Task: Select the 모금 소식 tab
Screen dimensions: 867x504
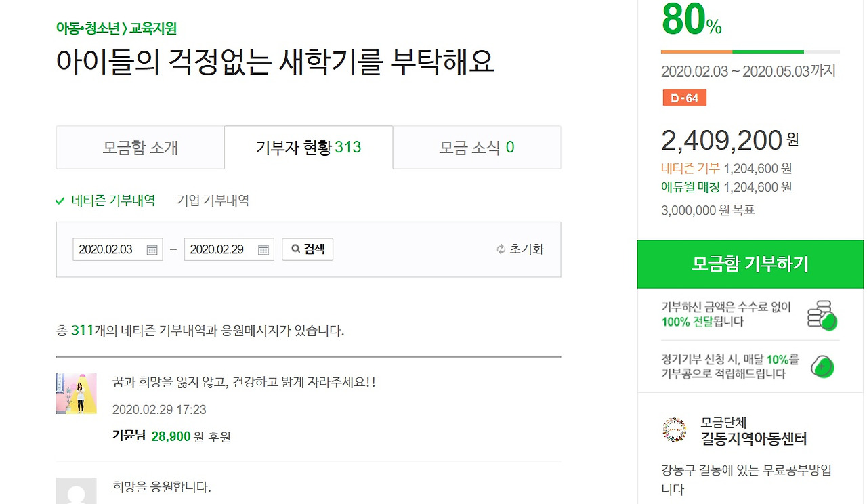Action: [475, 147]
